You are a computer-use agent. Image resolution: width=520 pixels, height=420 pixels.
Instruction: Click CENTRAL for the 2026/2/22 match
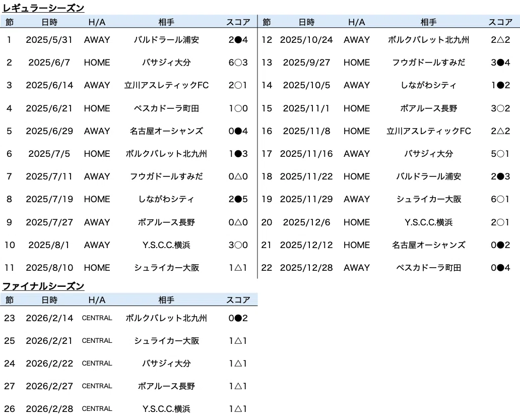(x=97, y=364)
